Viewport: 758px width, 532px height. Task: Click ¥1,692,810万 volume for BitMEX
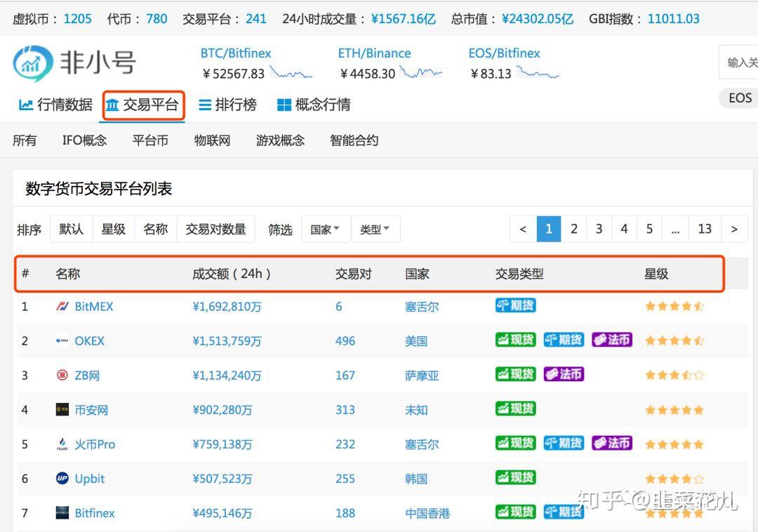[x=227, y=306]
